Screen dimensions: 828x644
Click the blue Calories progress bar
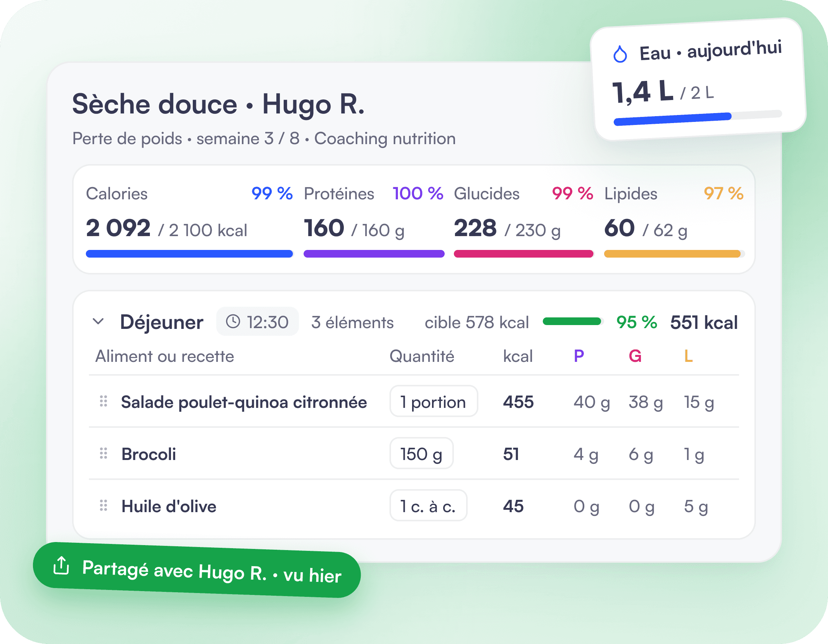(189, 254)
